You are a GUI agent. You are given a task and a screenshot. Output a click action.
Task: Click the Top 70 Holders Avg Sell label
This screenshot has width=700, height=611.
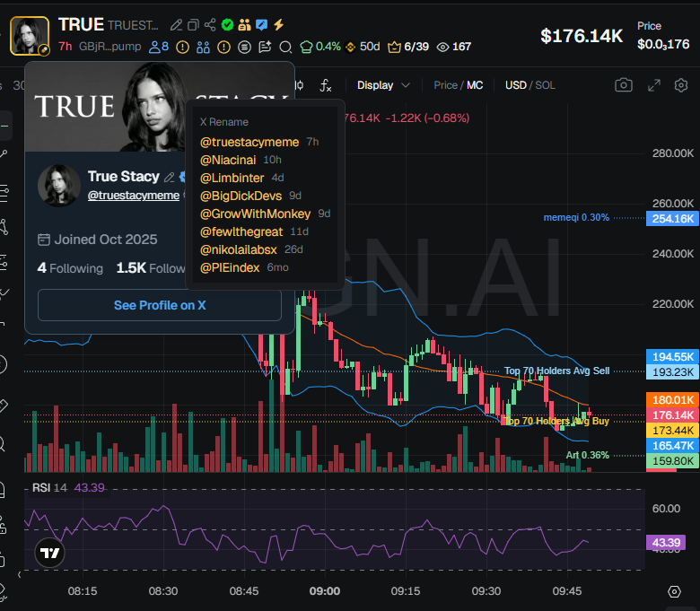tap(556, 371)
